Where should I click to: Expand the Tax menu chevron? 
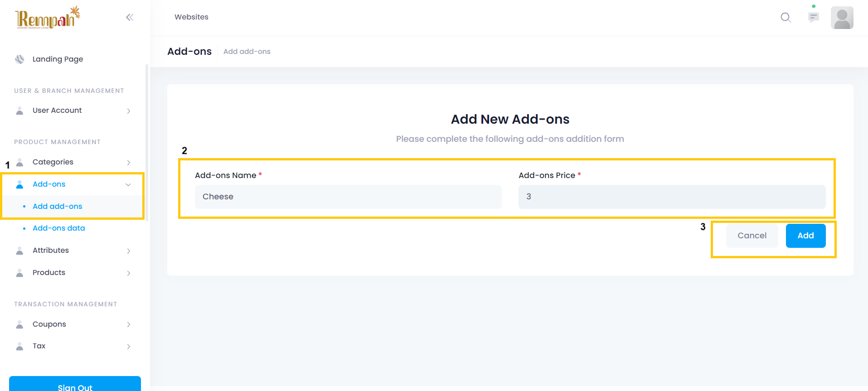(x=129, y=347)
